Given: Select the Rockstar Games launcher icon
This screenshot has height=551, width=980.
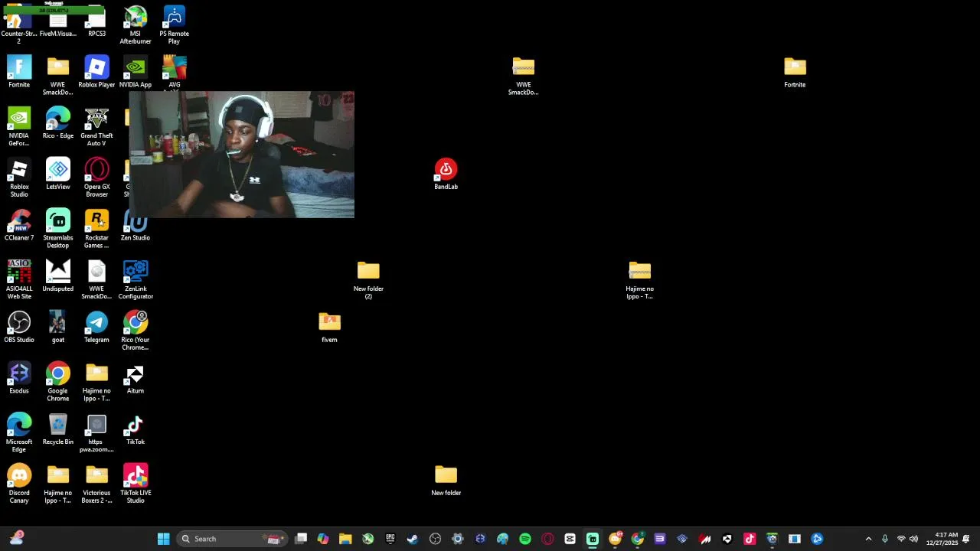Looking at the screenshot, I should tap(96, 230).
